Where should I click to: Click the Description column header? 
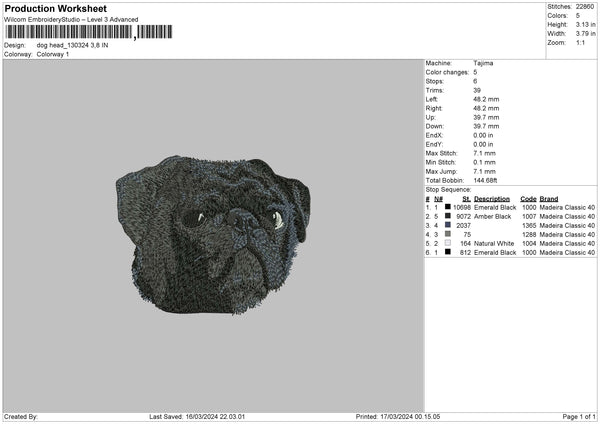[x=492, y=198]
